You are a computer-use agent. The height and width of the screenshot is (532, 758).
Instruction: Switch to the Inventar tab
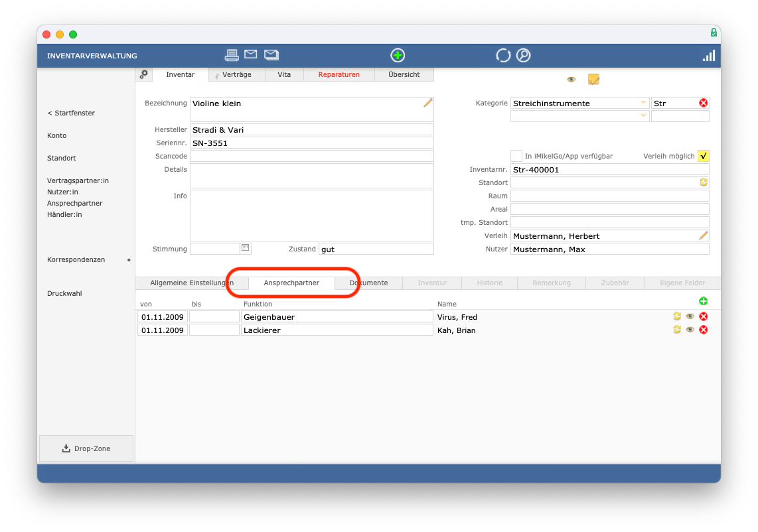point(180,74)
